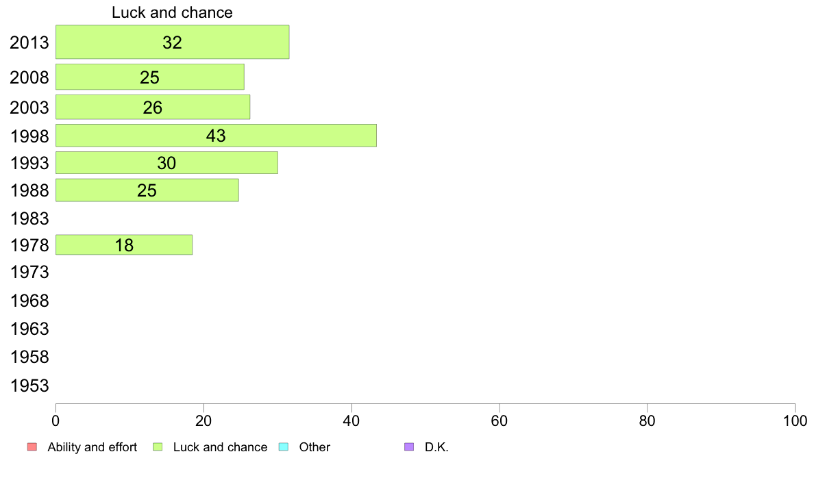Click the 1998 bar showing 43
814x504 pixels.
216,136
